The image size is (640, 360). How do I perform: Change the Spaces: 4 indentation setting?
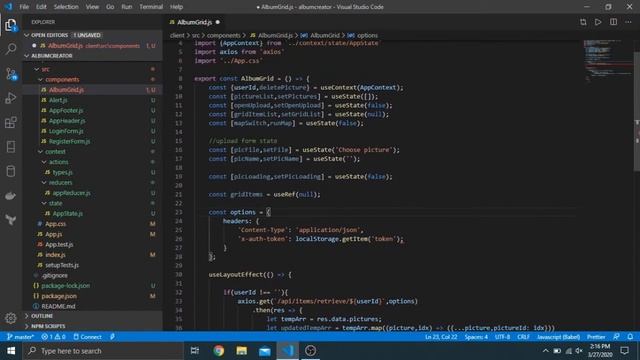click(x=476, y=337)
